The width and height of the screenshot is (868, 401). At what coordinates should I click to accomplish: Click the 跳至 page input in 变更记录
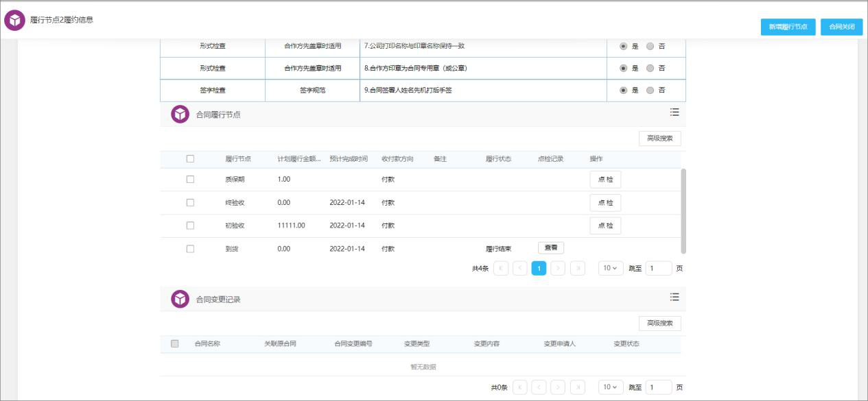click(658, 387)
